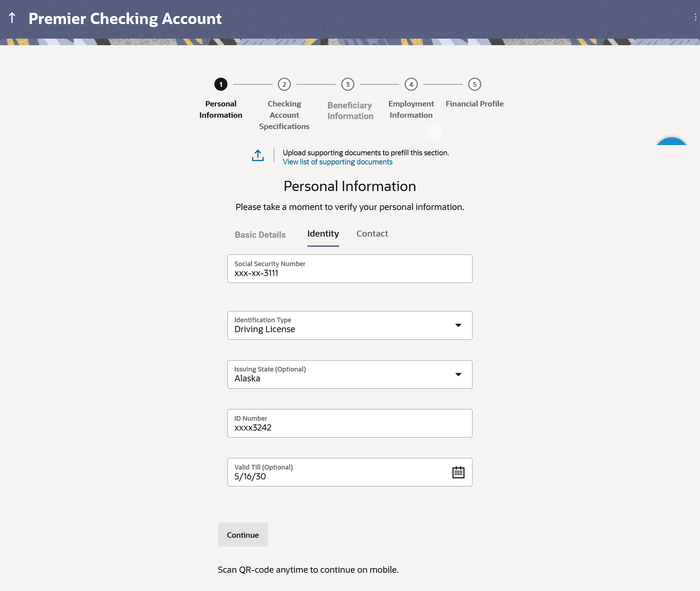Screen dimensions: 700x591
Task: Open the Valid Till calendar picker
Action: (x=458, y=472)
